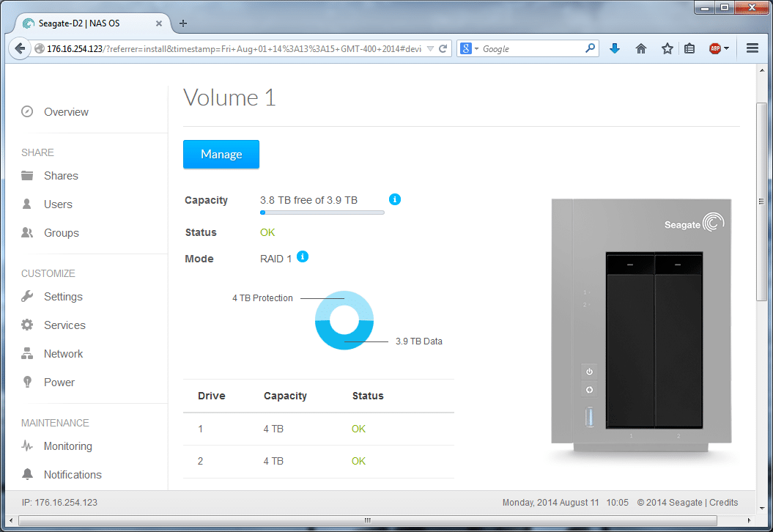Click the Network icon in sidebar
Screen dimensions: 773x532
27,353
